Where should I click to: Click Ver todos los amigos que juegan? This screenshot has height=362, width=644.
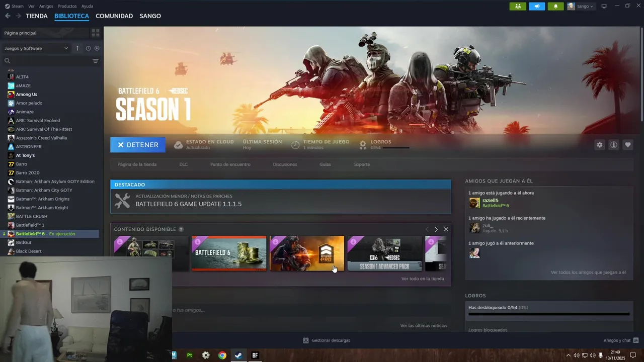click(x=588, y=273)
